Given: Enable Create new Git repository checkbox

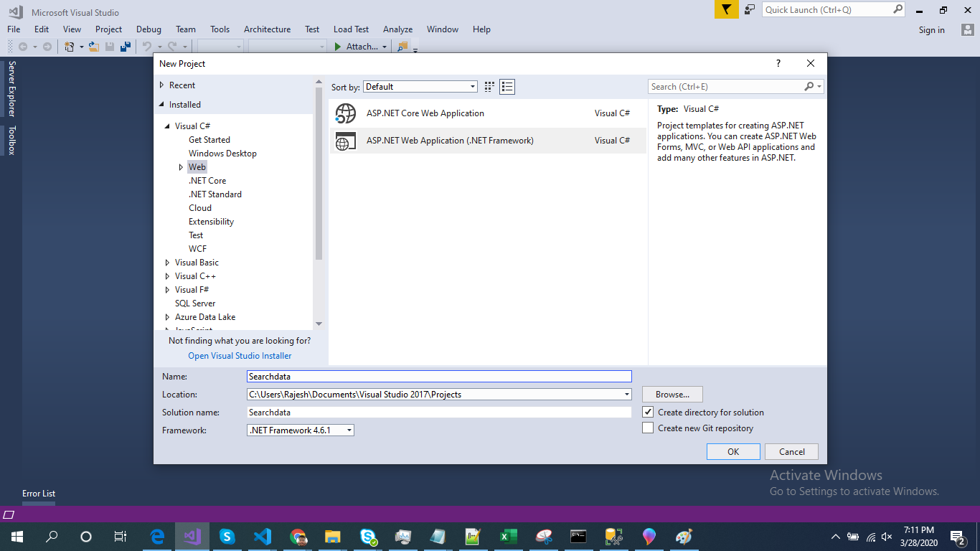Looking at the screenshot, I should tap(648, 428).
